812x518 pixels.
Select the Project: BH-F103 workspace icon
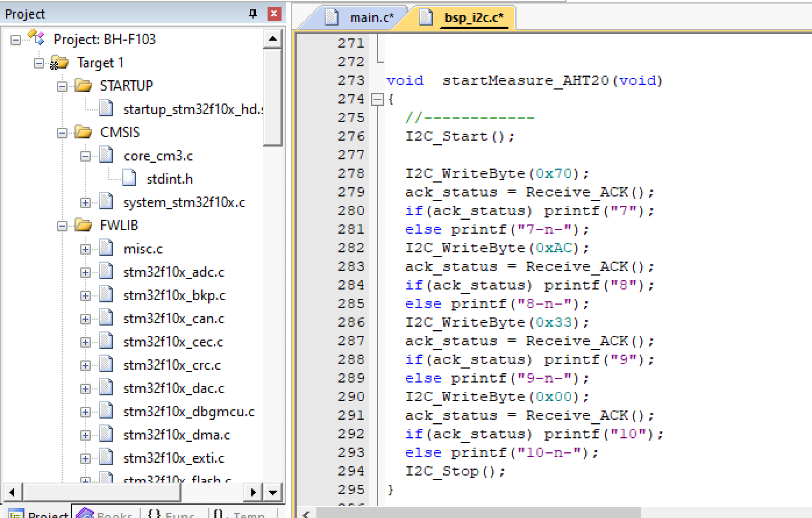36,38
